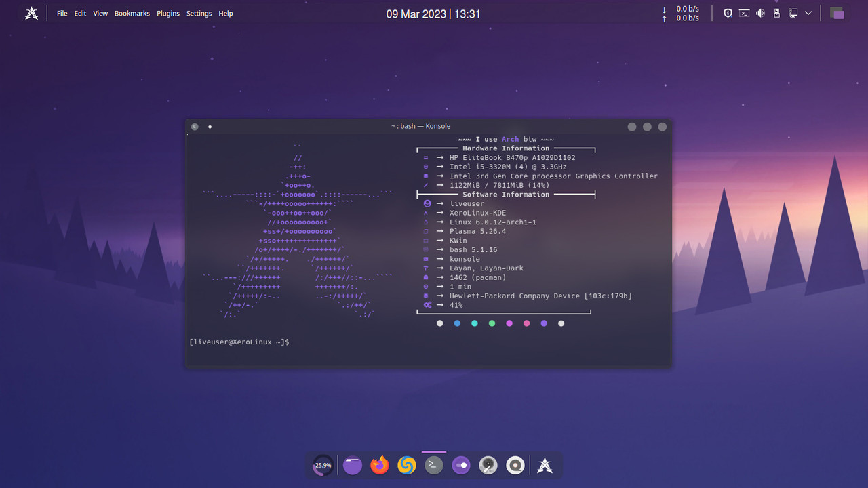Image resolution: width=868 pixels, height=488 pixels.
Task: Open the Help menu
Action: click(x=226, y=14)
